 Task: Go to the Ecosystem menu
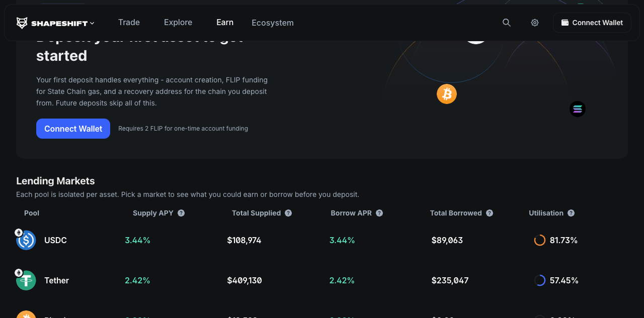[x=273, y=23]
